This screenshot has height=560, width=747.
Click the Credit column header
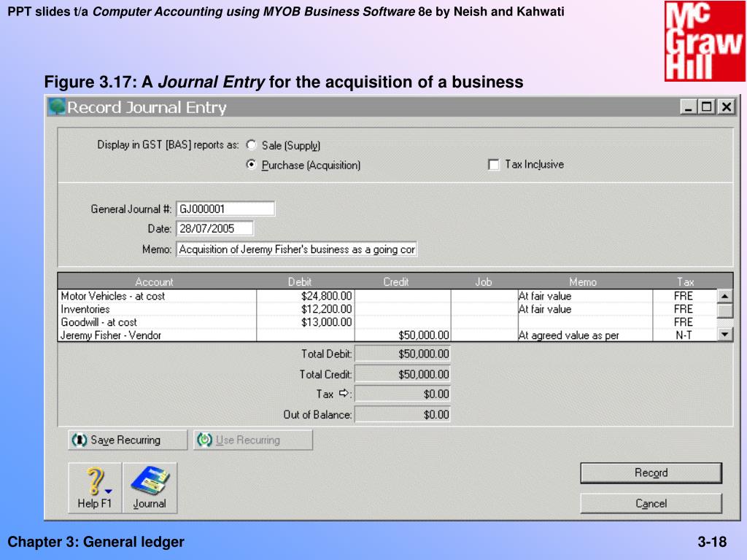[x=396, y=282]
